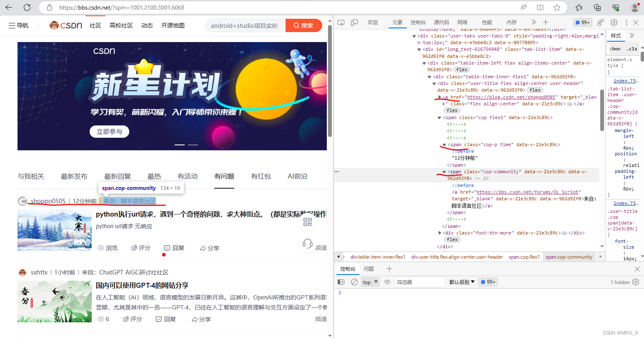Open 默认级别 log level dropdown

pos(462,282)
